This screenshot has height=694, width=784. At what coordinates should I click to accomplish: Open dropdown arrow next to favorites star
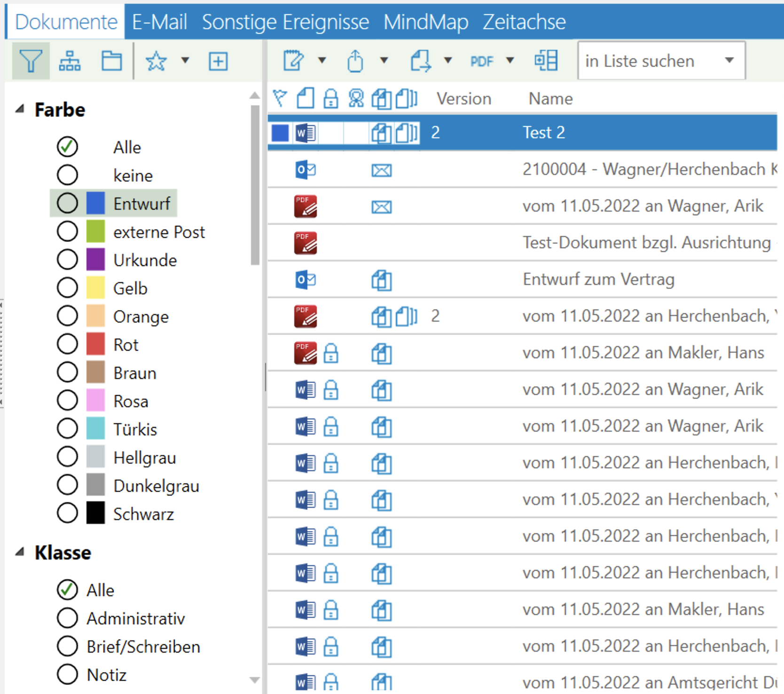click(185, 61)
